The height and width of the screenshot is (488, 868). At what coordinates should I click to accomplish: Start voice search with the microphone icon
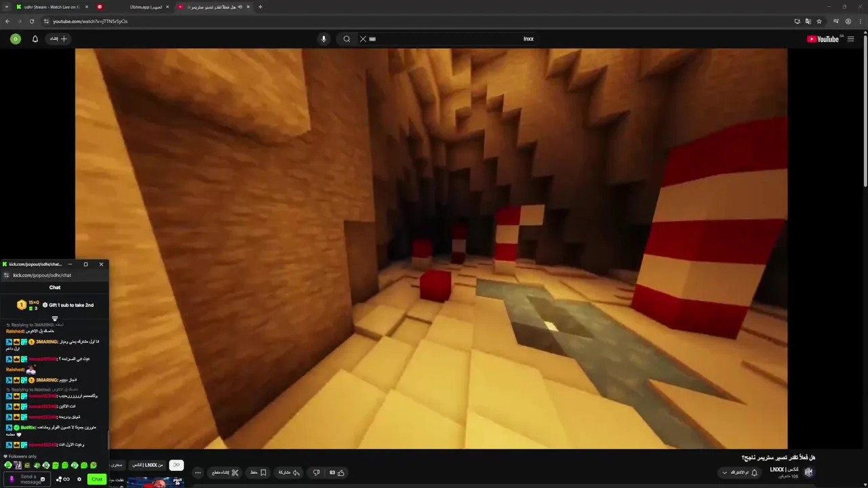point(323,39)
